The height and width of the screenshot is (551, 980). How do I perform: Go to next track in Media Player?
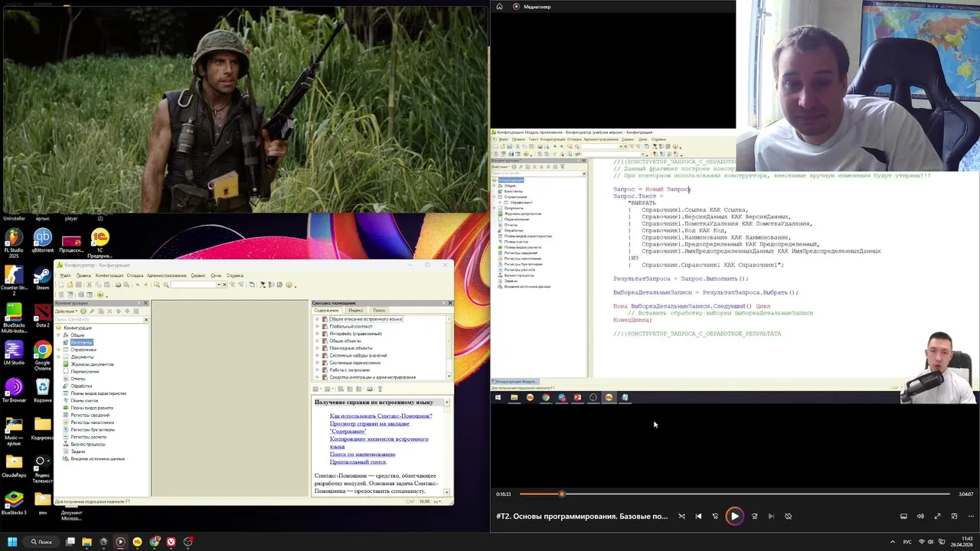[x=771, y=516]
